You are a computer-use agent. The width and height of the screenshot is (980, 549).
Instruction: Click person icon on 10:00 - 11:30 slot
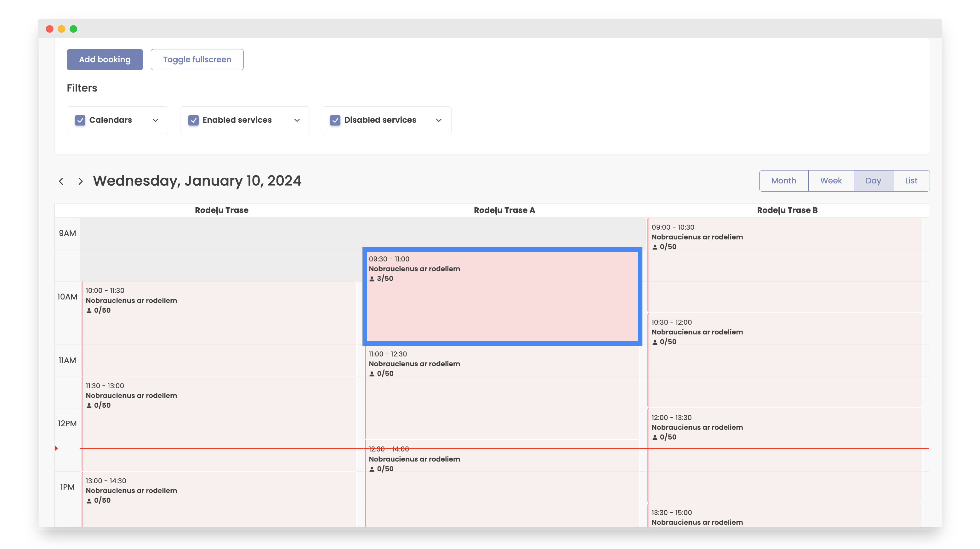[89, 311]
